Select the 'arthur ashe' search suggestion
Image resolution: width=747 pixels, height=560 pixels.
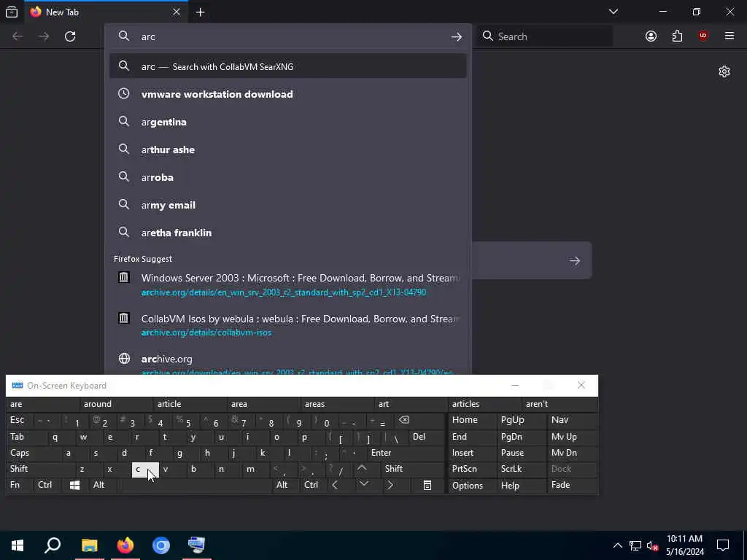pyautogui.click(x=287, y=149)
